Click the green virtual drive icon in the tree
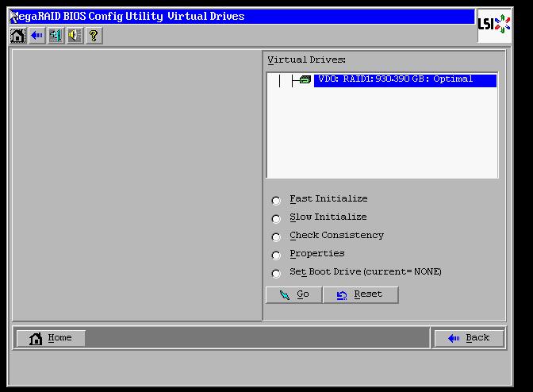Viewport: 533px width, 392px height. (305, 80)
